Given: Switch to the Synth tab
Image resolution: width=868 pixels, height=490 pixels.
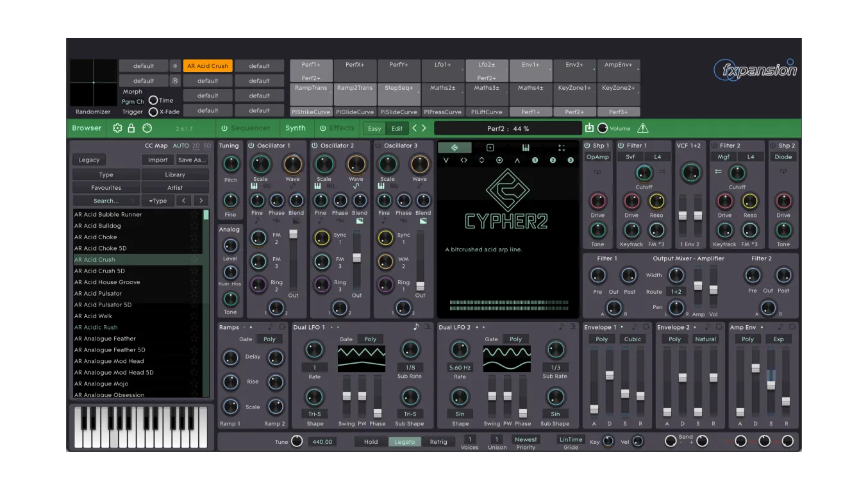Looking at the screenshot, I should (x=296, y=128).
